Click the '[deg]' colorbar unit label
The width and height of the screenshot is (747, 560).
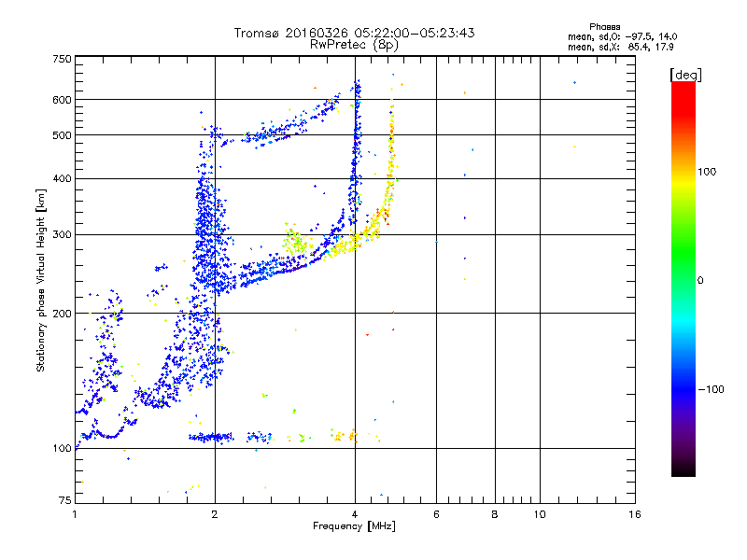tap(685, 75)
